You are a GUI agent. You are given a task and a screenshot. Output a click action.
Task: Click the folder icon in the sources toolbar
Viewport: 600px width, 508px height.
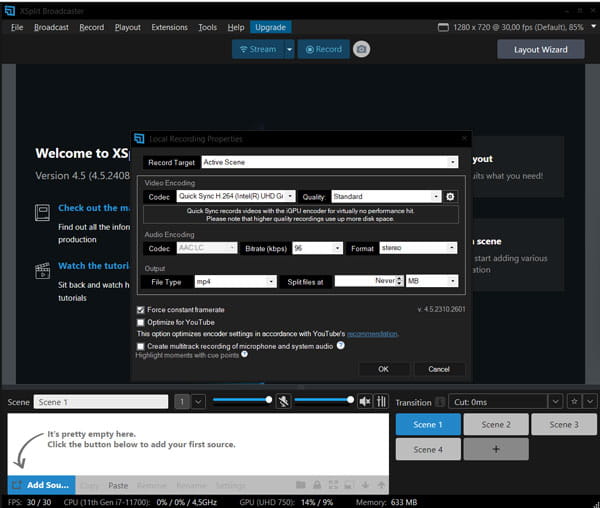(x=301, y=485)
